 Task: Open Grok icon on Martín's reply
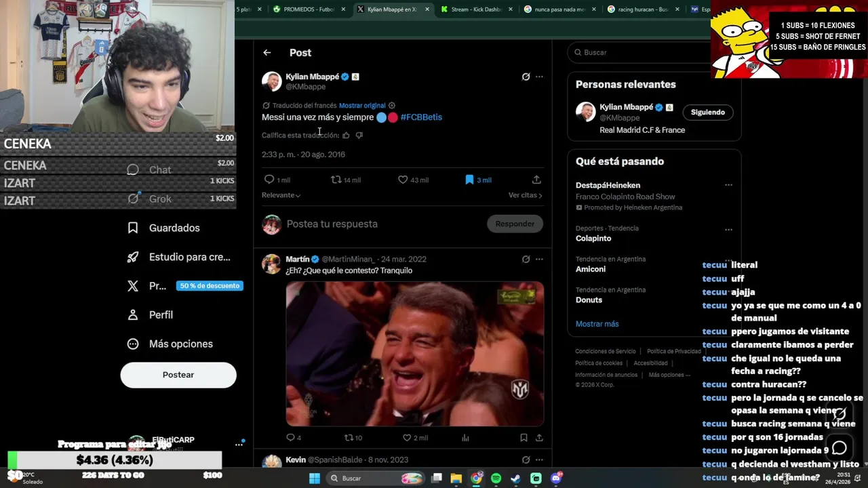pos(526,259)
